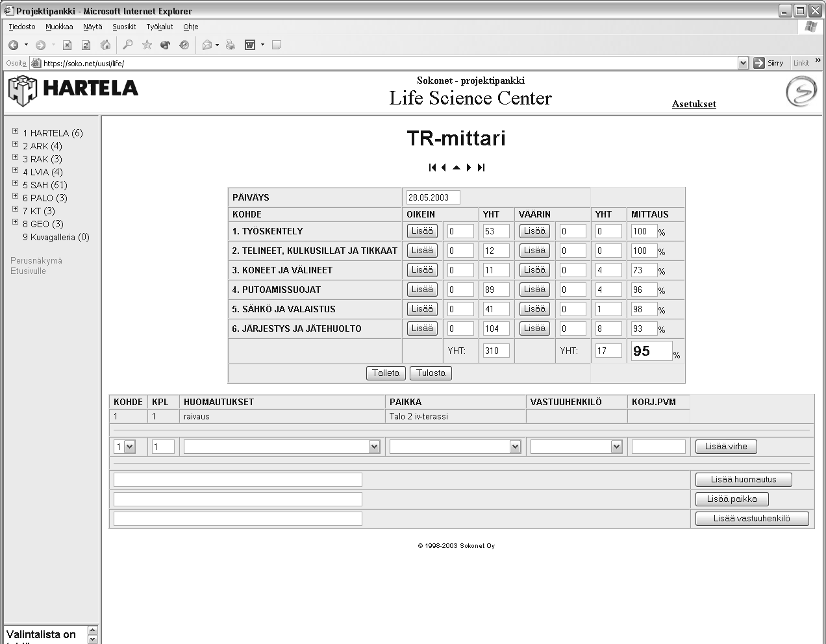Click the KORJ.PVM input field in the entry row
Viewport: 826px width, 644px height.
point(658,447)
